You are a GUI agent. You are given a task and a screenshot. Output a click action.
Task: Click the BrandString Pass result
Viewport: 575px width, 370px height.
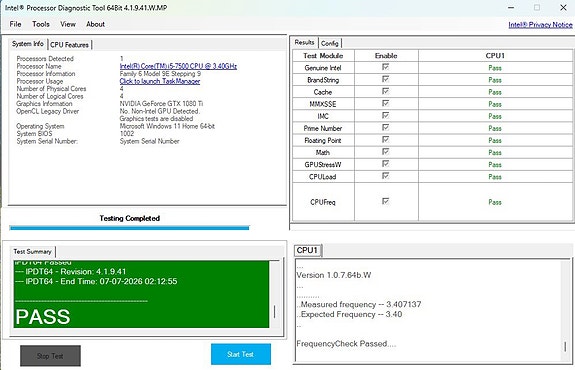[x=495, y=80]
